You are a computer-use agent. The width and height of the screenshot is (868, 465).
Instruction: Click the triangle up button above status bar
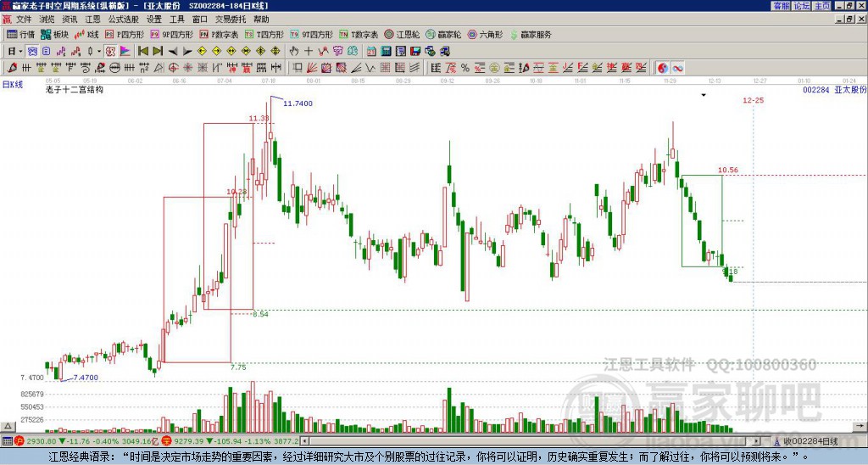8,426
